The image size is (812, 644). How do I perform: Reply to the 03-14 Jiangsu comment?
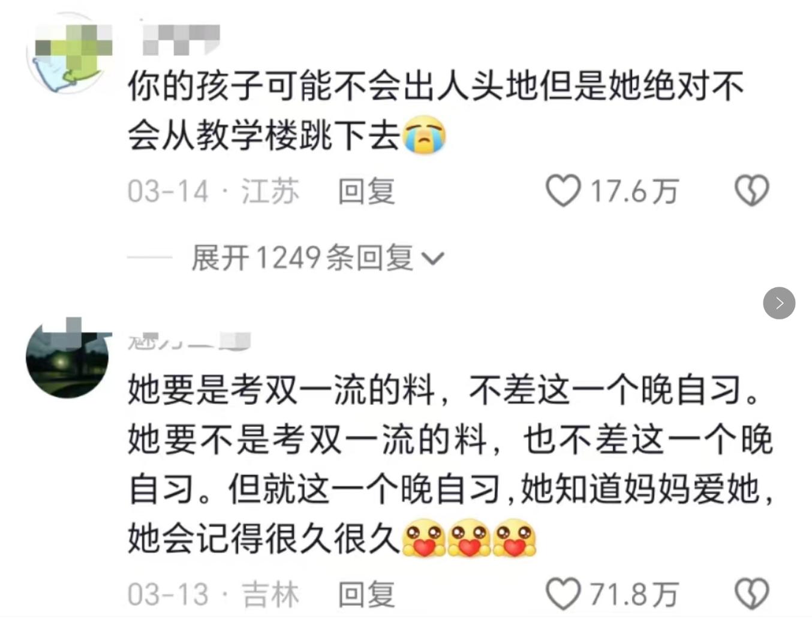coord(366,191)
